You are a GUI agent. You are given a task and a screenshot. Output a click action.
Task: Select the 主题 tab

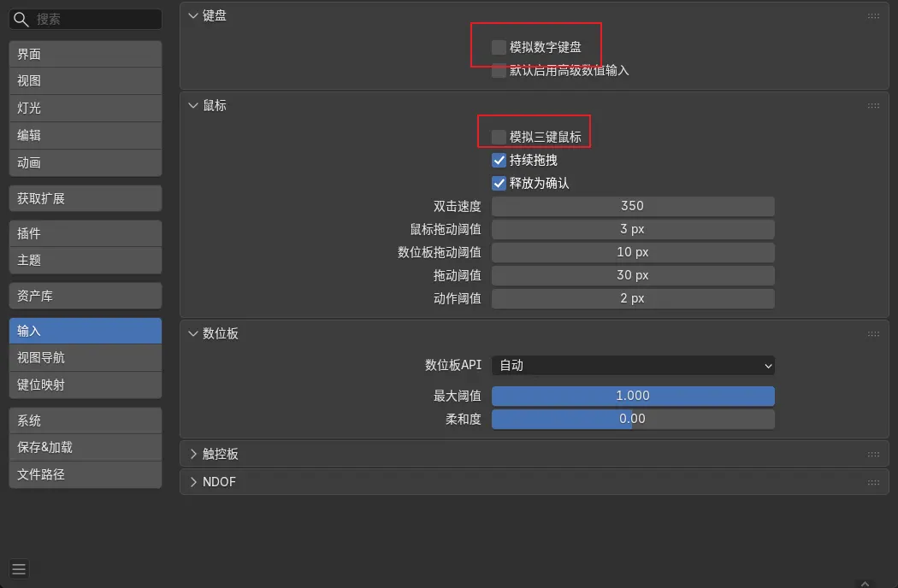86,261
